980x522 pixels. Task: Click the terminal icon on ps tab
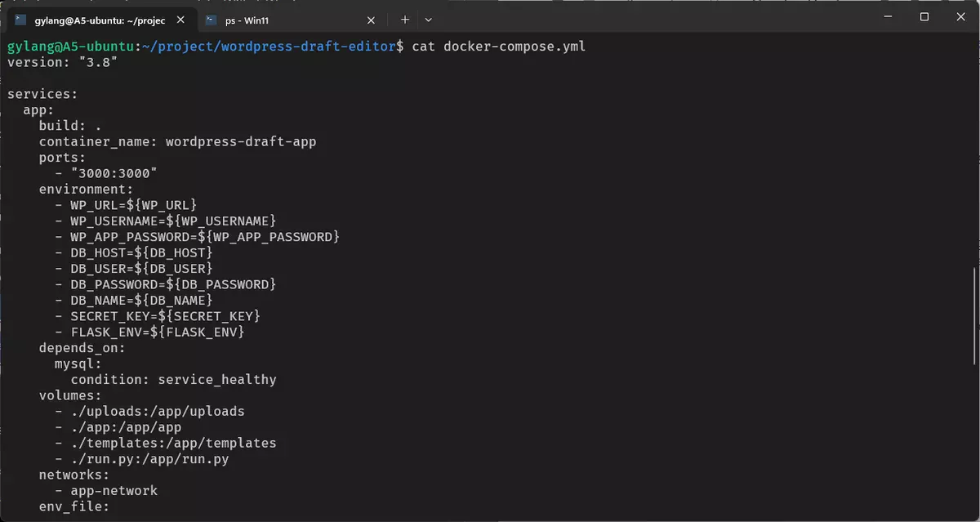point(212,19)
